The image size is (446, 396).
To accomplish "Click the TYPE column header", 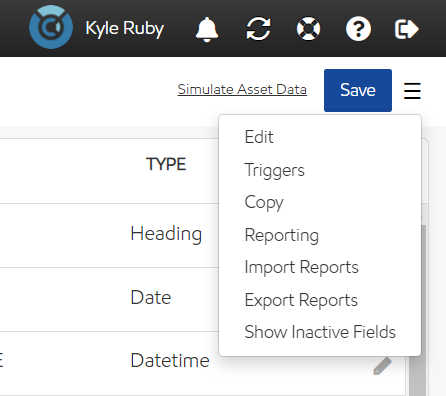I will pyautogui.click(x=166, y=164).
